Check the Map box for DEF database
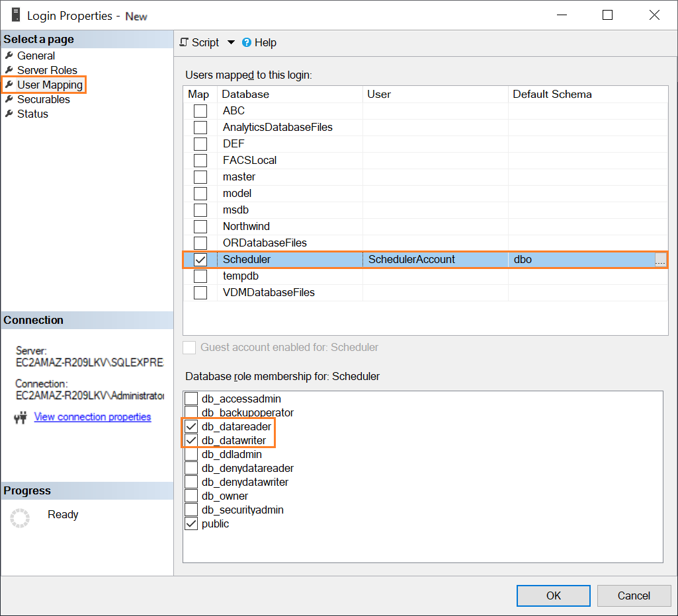The width and height of the screenshot is (678, 616). coord(200,144)
